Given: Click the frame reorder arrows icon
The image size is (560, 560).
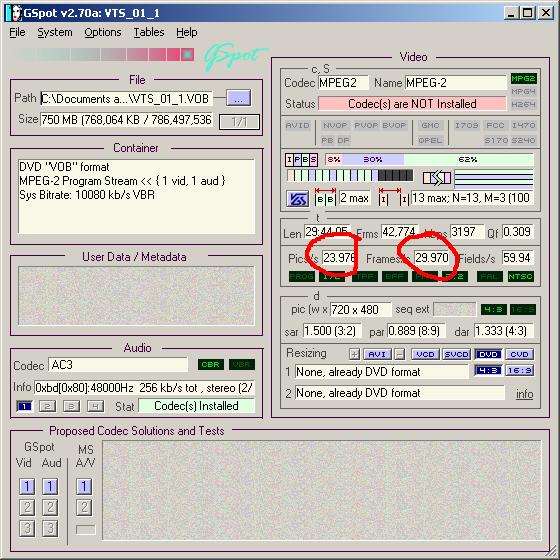Looking at the screenshot, I should (436, 178).
